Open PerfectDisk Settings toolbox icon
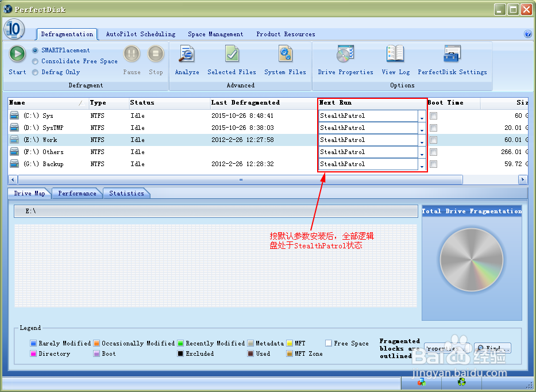 pos(452,54)
